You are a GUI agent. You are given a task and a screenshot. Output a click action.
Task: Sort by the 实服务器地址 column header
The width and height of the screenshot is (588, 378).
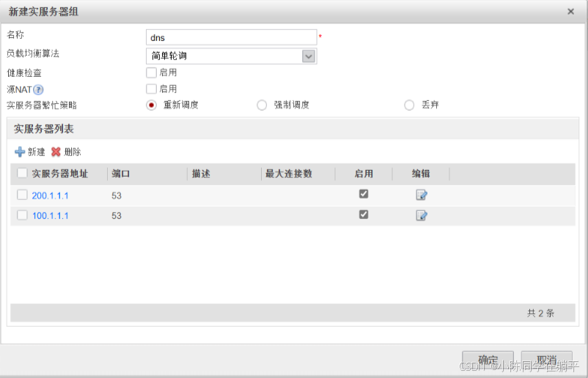click(x=60, y=174)
